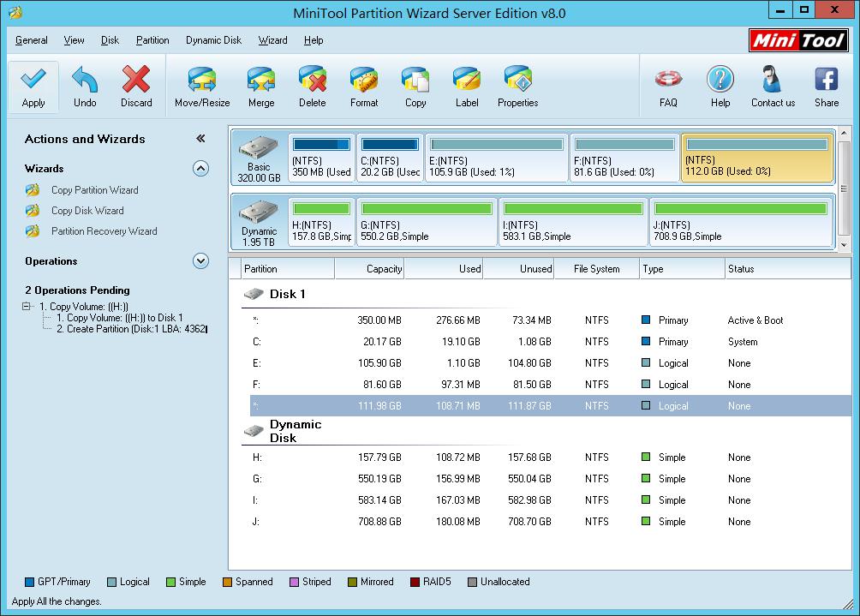Select the 350 MB NTFS partition block

321,158
